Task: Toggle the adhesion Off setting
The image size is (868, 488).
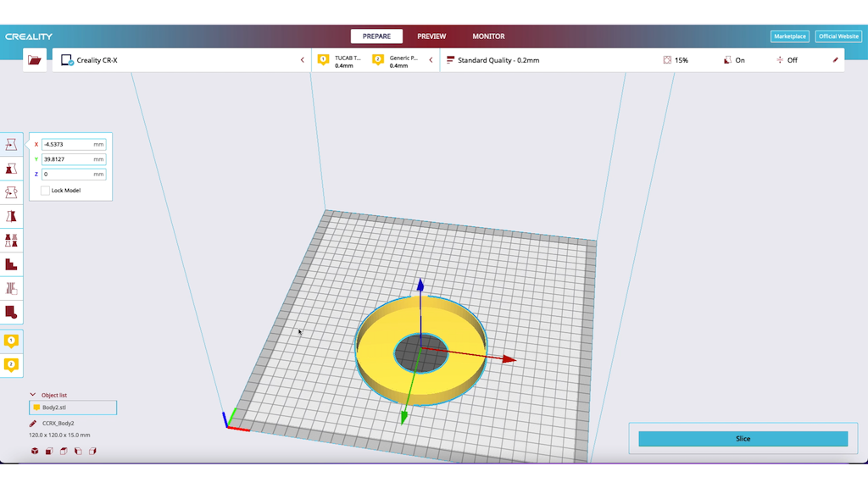Action: [x=788, y=59]
